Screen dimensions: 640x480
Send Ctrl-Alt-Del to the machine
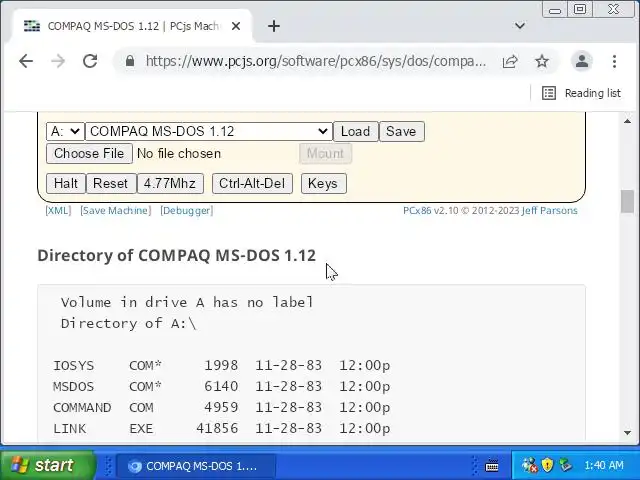click(252, 183)
